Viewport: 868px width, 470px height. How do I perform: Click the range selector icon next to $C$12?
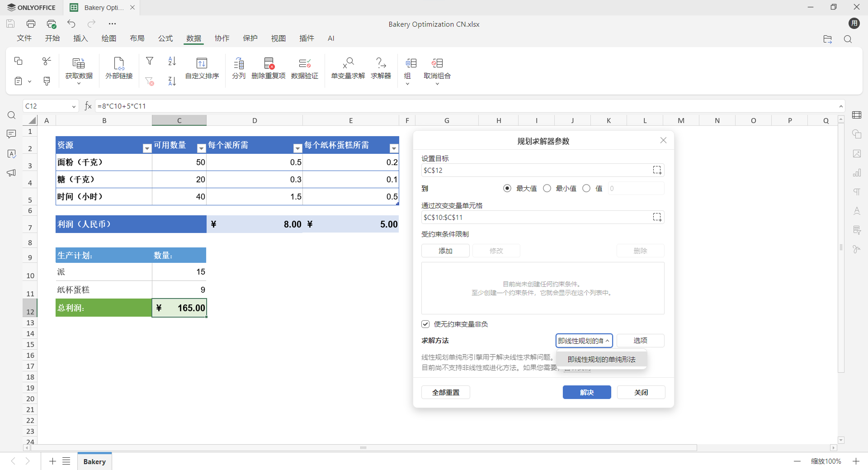[658, 170]
